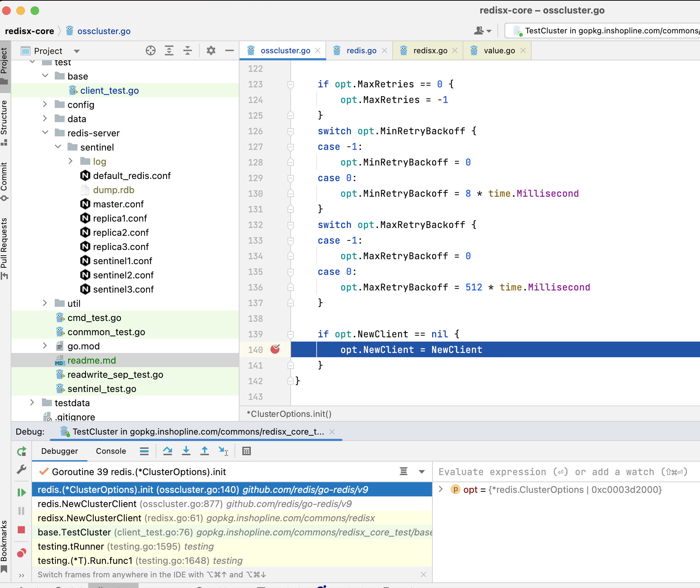Image resolution: width=700 pixels, height=588 pixels.
Task: Collapse the base folder
Action: coord(45,76)
